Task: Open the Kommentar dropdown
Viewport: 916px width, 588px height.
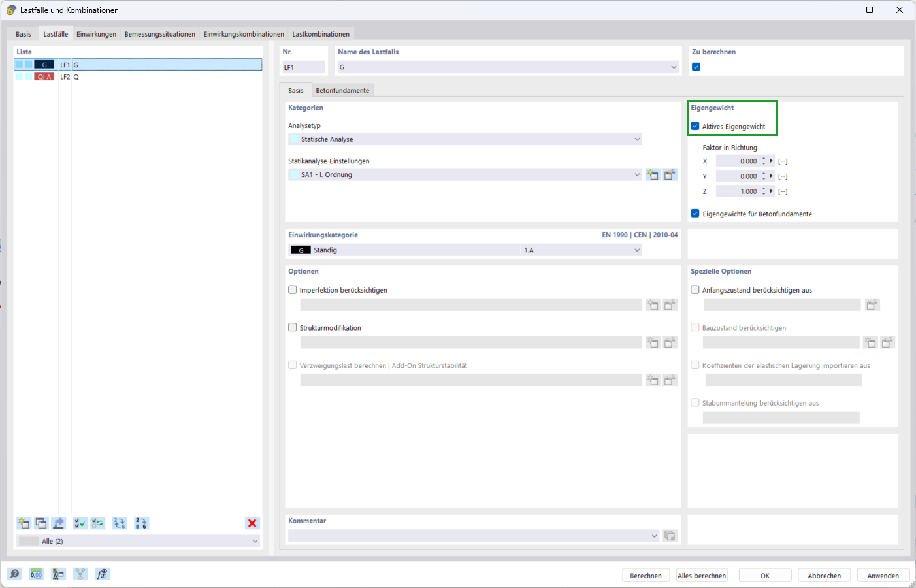Action: pos(655,536)
